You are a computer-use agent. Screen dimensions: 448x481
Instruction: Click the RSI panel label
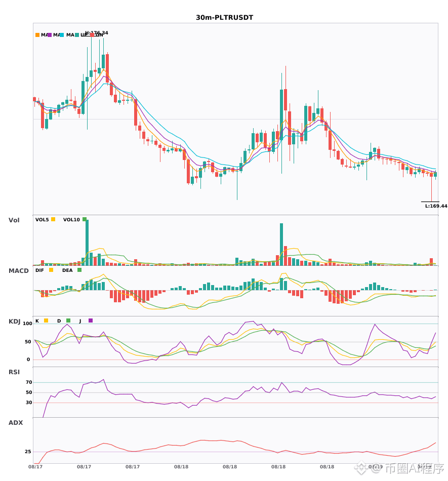click(x=14, y=372)
